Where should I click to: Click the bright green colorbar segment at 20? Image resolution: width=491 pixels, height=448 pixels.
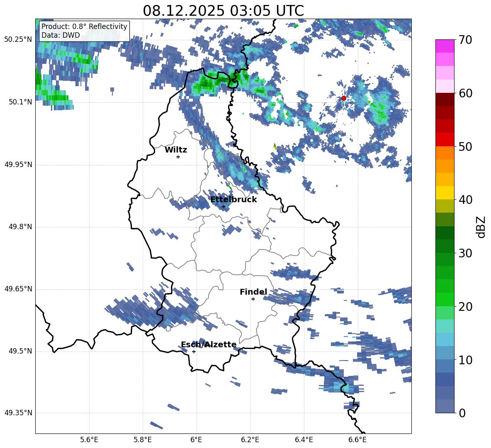445,299
